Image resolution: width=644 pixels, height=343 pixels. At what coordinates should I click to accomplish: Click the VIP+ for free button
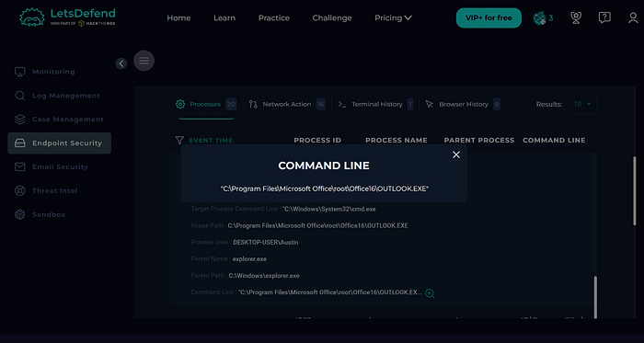(x=489, y=18)
